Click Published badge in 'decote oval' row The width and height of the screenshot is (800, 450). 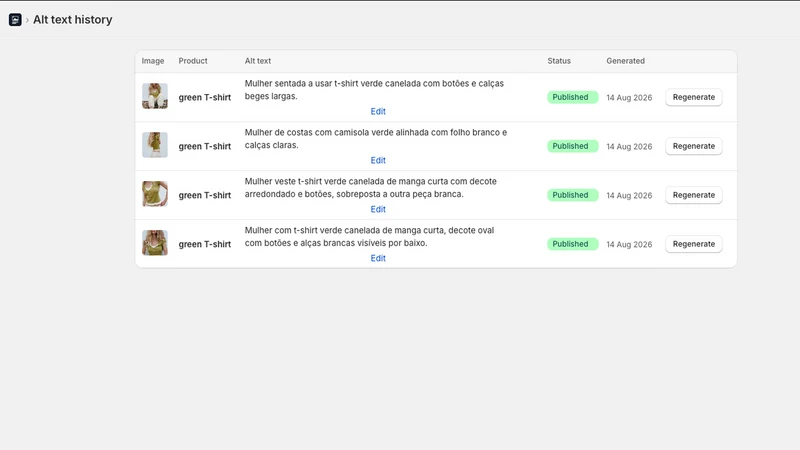coord(572,244)
